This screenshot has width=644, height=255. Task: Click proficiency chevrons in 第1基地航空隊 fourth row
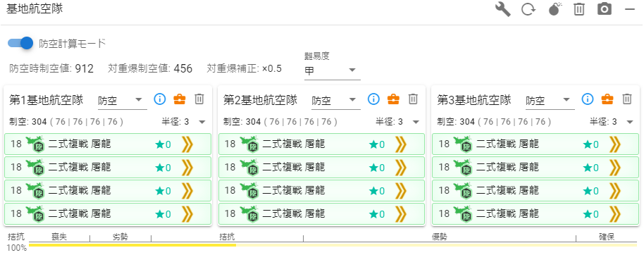point(187,214)
